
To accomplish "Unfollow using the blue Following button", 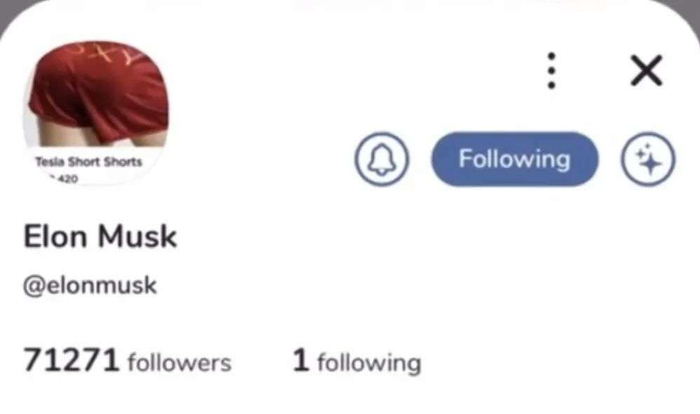I will [x=514, y=159].
